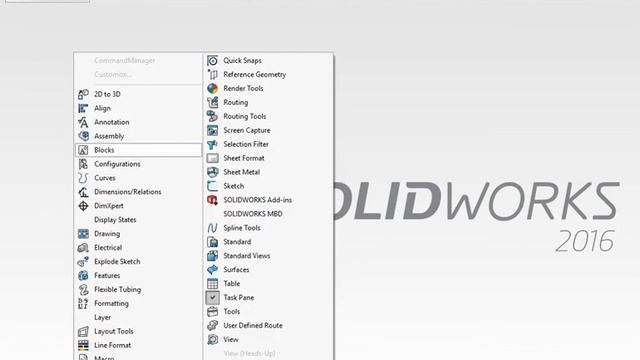Toggle the Tools toolbar entry
Viewport: 640px width, 360px height.
[231, 311]
